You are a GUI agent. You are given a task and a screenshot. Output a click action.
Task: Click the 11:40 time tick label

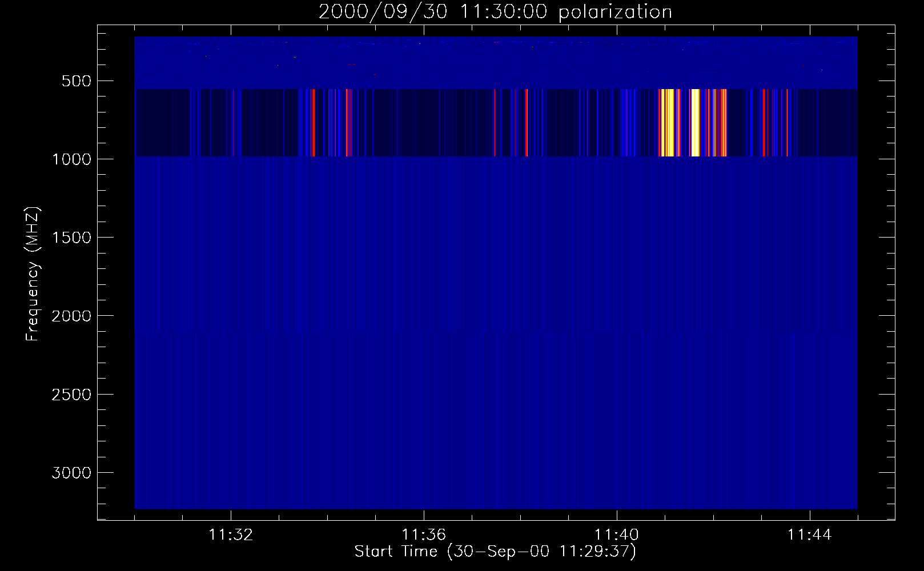coord(617,535)
